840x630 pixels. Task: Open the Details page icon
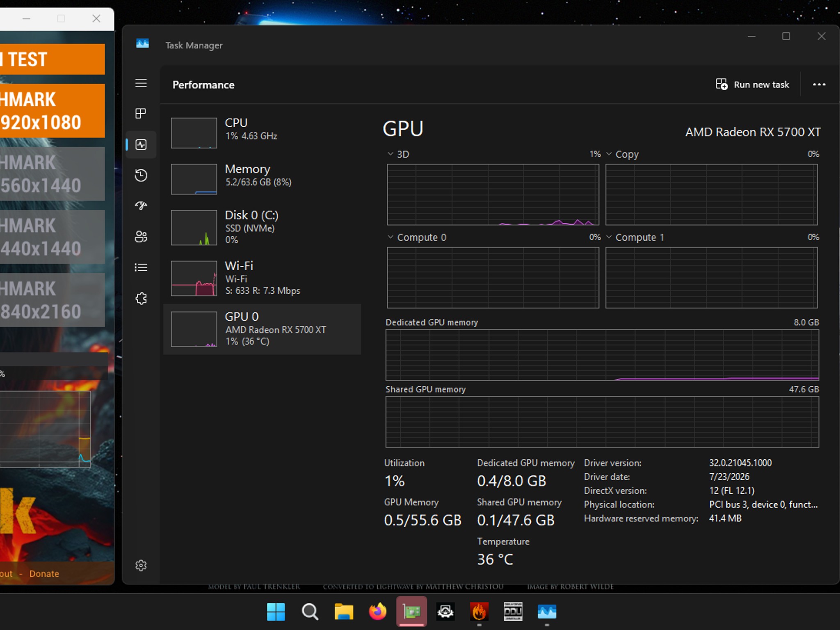[141, 267]
